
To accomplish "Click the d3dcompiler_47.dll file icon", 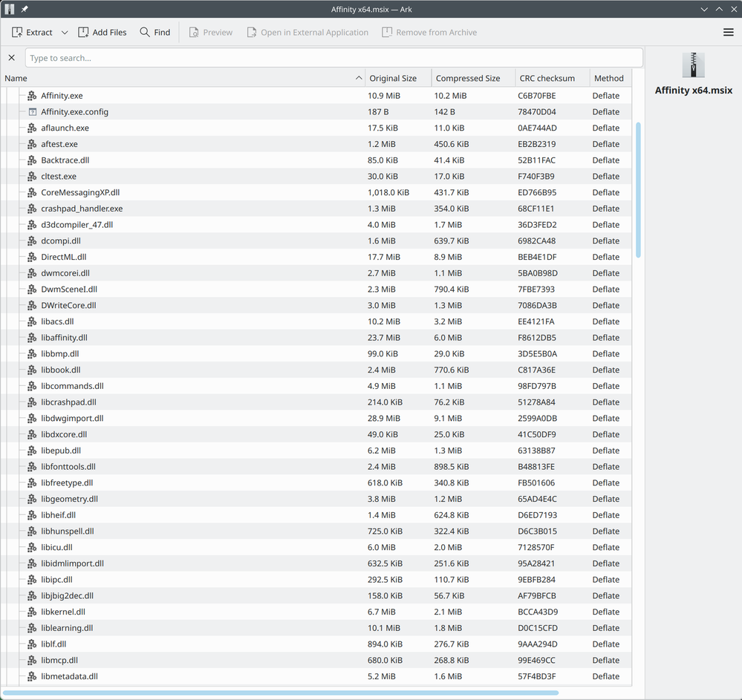I will (32, 224).
